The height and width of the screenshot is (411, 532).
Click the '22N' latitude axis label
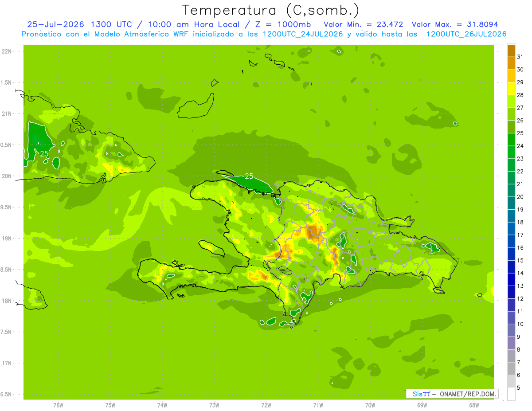tap(7, 51)
